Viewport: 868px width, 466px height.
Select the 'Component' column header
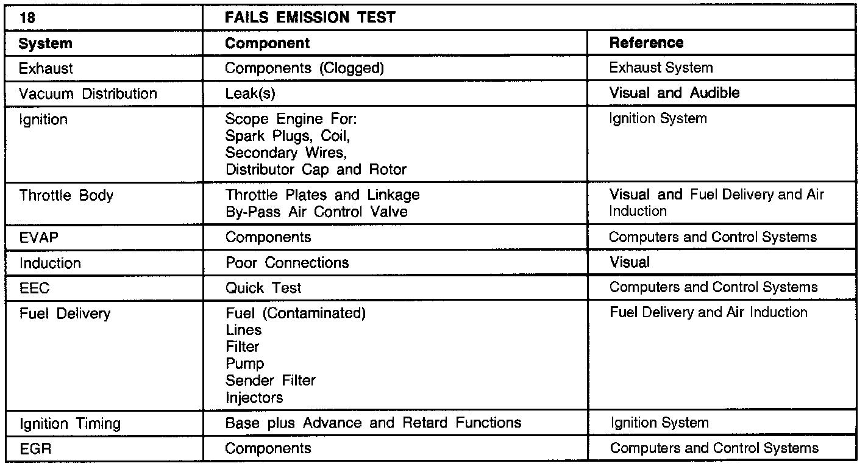[268, 43]
